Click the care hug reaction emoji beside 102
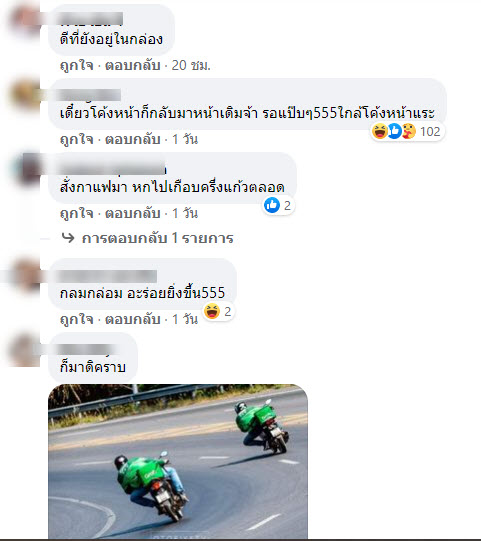Screen dimensions: 481x541 click(409, 131)
